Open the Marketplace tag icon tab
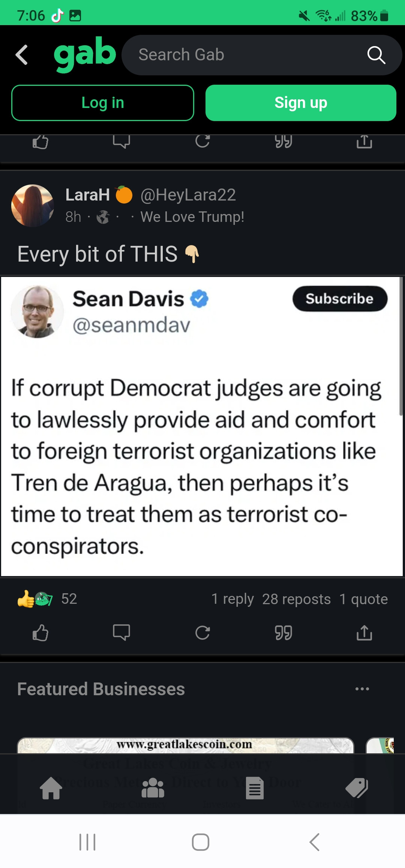 coord(357,788)
